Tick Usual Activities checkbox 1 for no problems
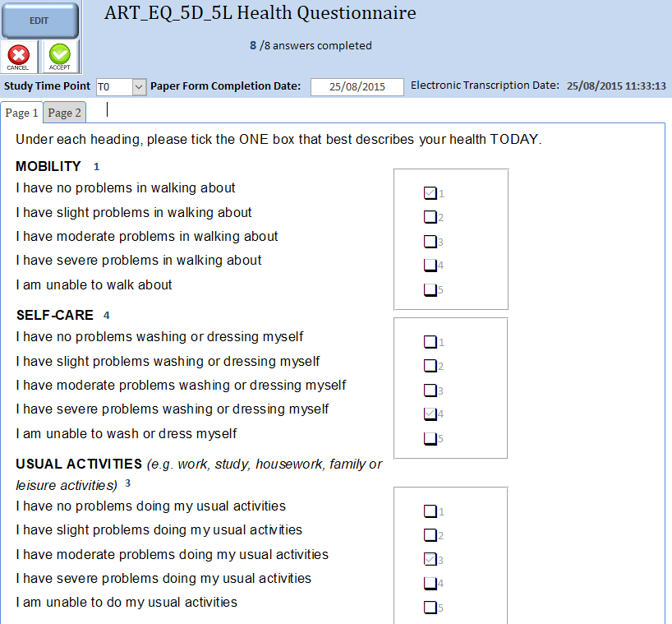Viewport: 672px width, 624px height. coord(430,511)
